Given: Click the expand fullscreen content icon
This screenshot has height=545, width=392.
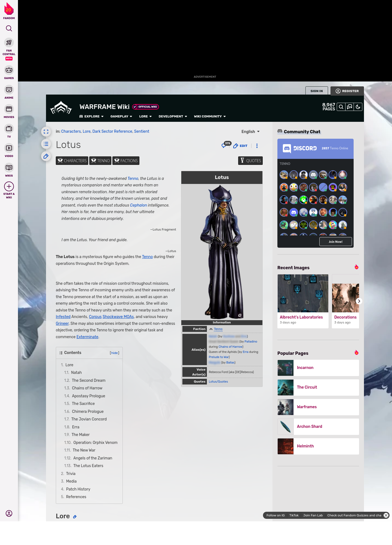Looking at the screenshot, I should 46,132.
